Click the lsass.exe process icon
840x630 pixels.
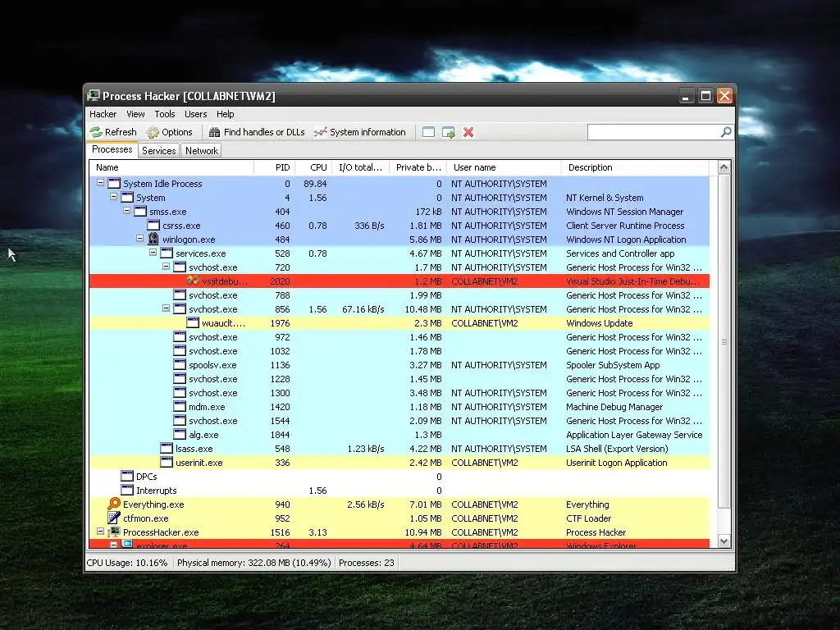click(x=167, y=448)
